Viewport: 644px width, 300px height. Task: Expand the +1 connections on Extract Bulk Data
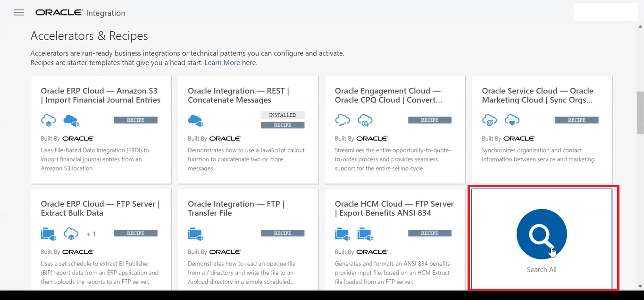pyautogui.click(x=91, y=233)
